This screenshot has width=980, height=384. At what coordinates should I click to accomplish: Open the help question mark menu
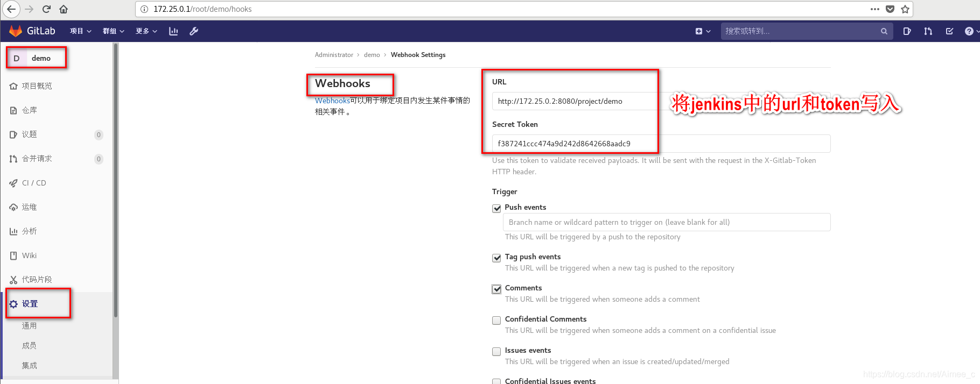(971, 31)
